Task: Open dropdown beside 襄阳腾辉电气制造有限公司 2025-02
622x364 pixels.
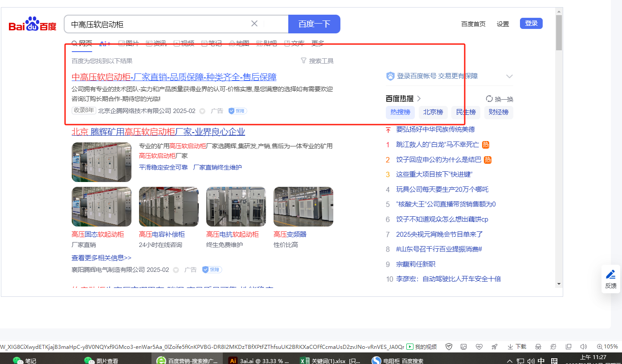Action: point(176,270)
